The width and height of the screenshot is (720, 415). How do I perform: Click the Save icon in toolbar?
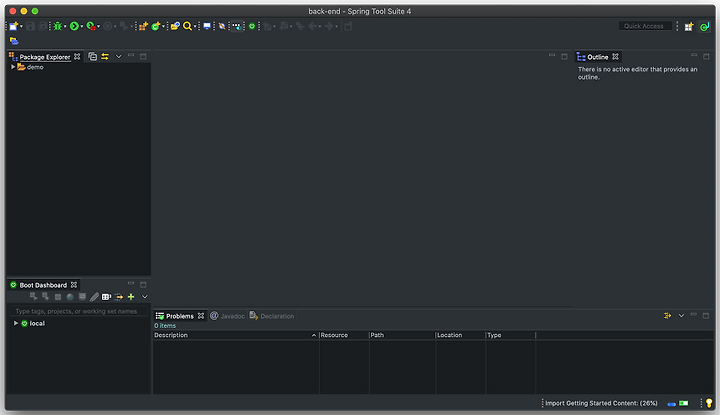30,26
